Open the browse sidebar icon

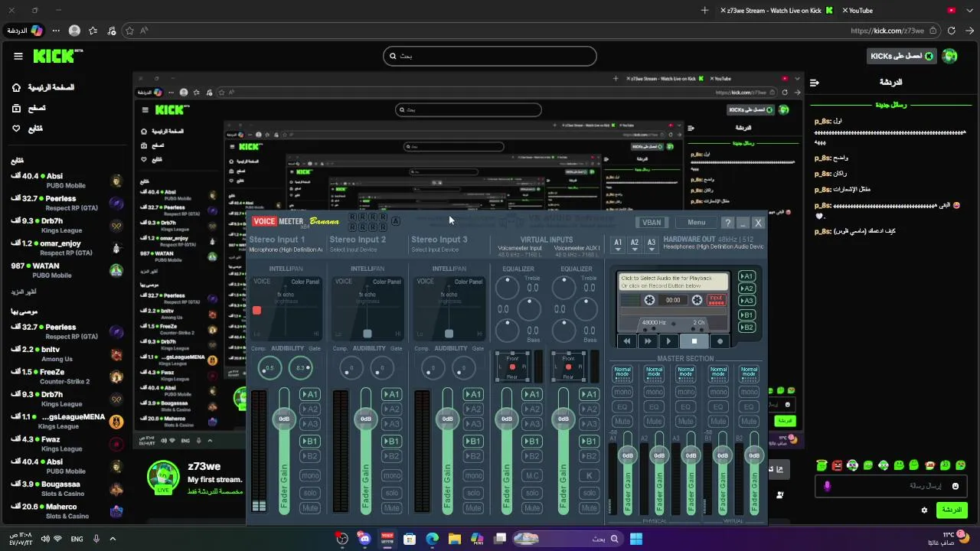tap(16, 108)
